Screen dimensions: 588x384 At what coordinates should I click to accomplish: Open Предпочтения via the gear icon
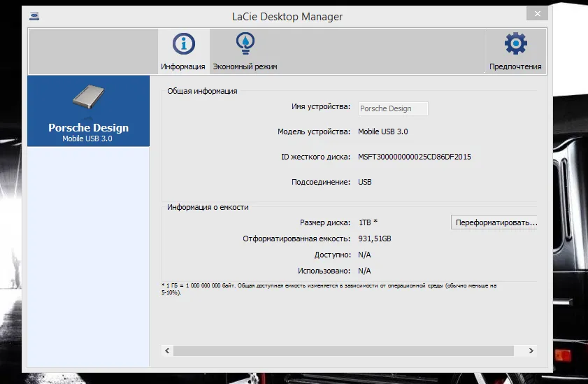[x=515, y=45]
